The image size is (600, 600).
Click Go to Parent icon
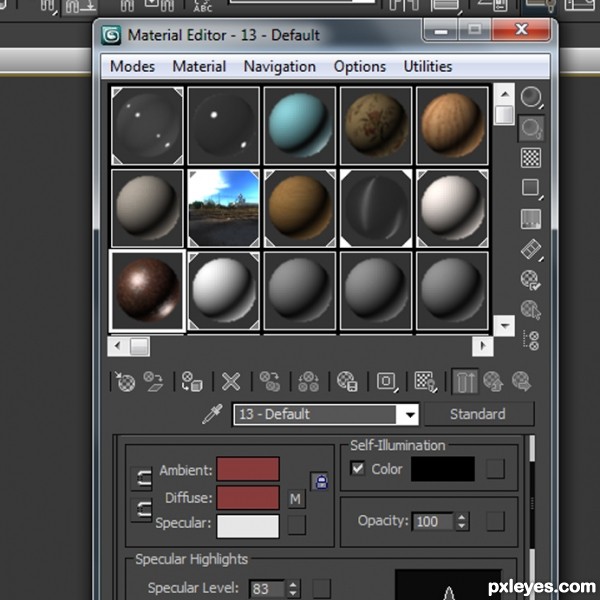click(493, 382)
